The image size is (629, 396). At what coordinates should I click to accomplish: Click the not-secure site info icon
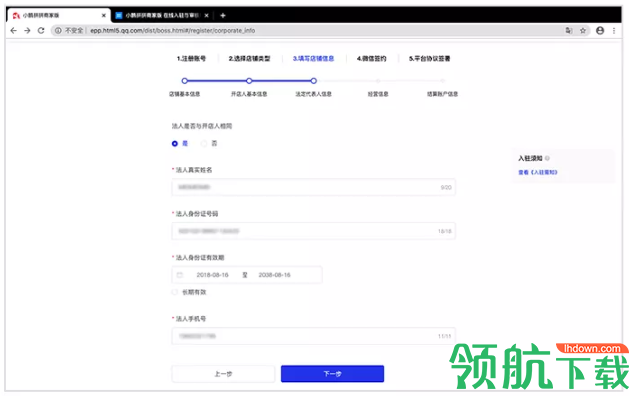58,30
